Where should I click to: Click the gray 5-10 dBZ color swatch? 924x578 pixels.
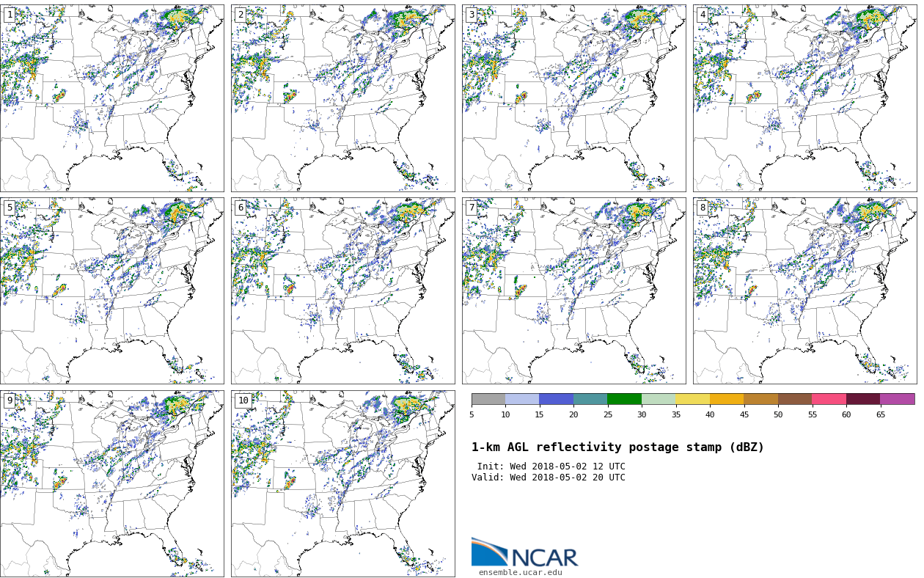coord(488,399)
